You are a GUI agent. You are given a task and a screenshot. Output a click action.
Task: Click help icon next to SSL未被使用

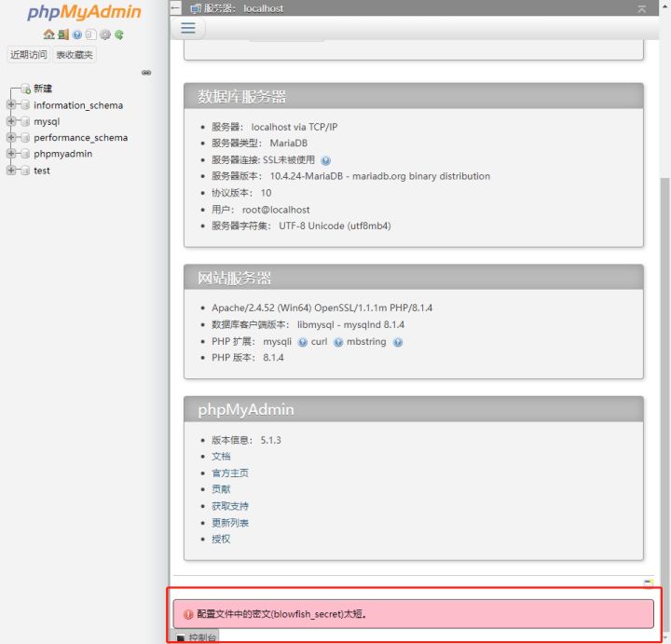click(325, 160)
